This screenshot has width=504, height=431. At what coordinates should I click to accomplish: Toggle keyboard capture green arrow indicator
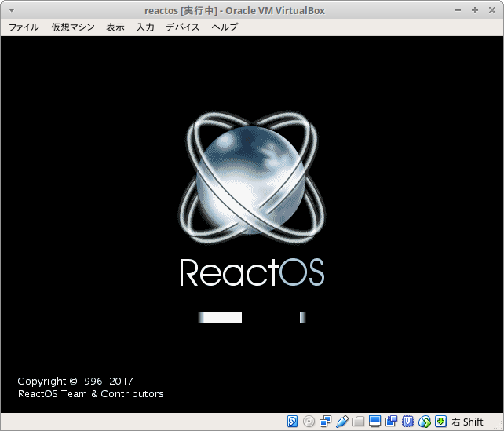click(x=441, y=422)
